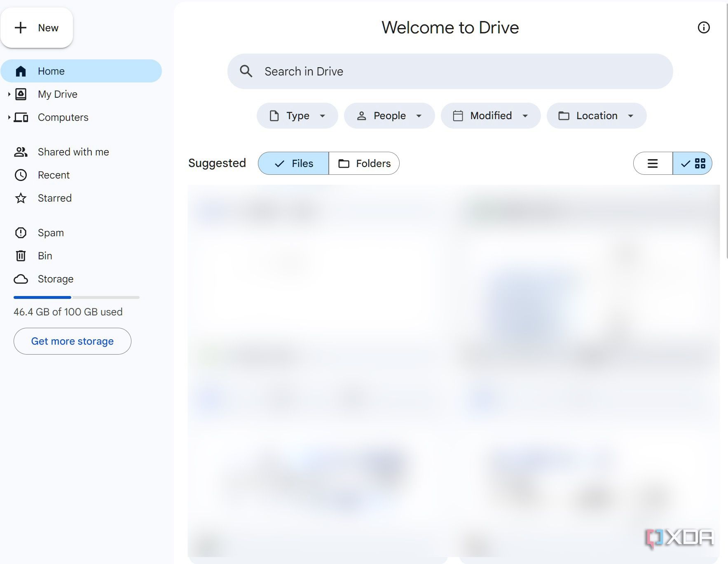
Task: Open the Recent files view
Action: pos(54,175)
